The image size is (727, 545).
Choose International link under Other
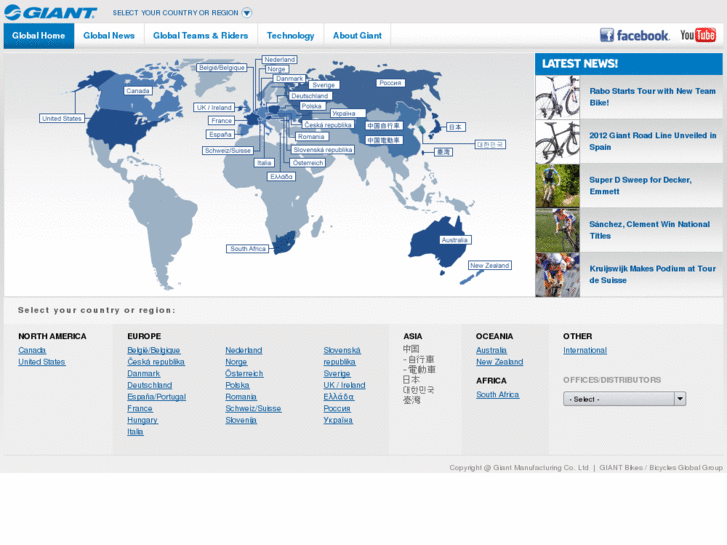(x=585, y=350)
